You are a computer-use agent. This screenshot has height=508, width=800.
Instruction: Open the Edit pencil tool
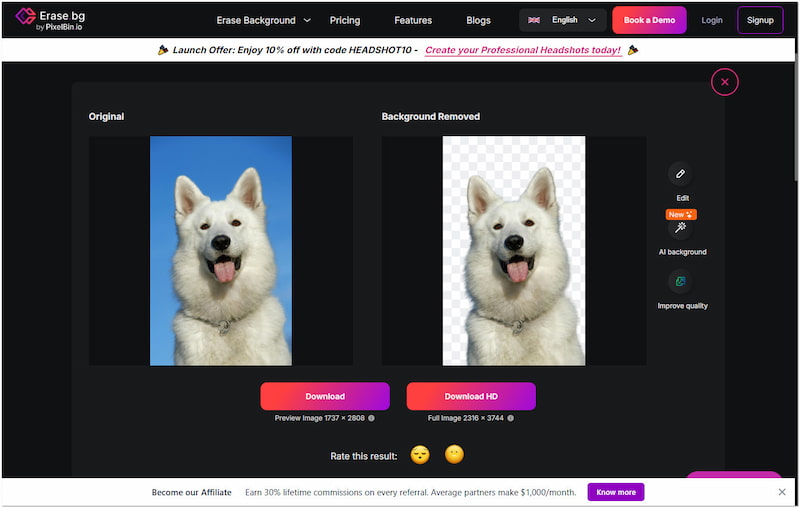(680, 174)
